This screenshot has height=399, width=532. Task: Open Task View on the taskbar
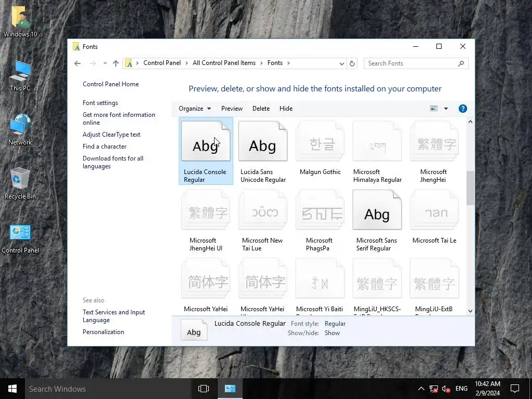204,389
